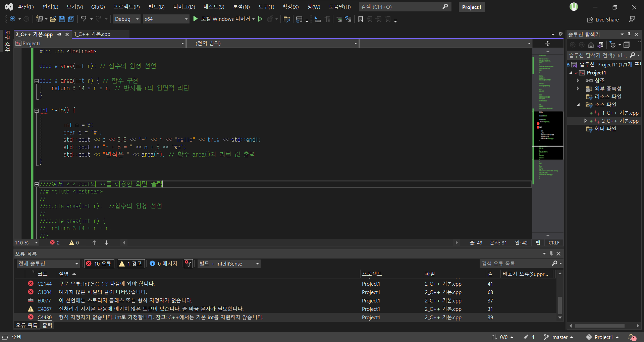
Task: Start without debugging (outlined green arrow)
Action: pyautogui.click(x=260, y=19)
